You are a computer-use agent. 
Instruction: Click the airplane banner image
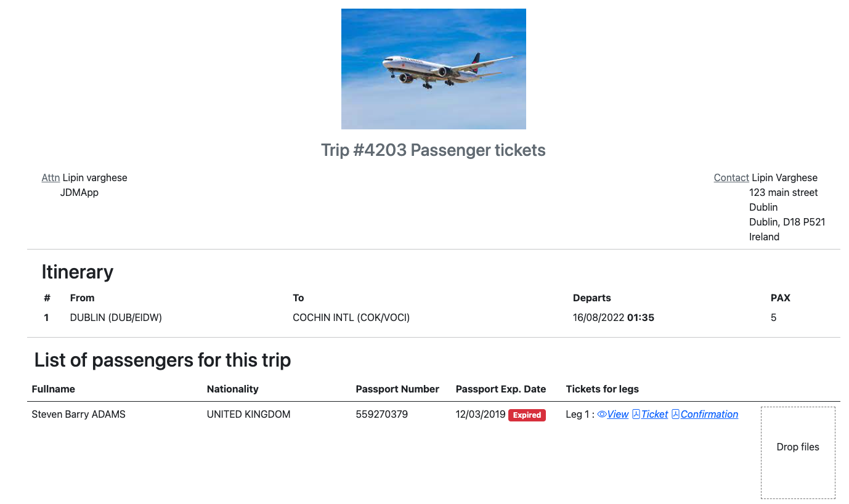click(x=434, y=69)
